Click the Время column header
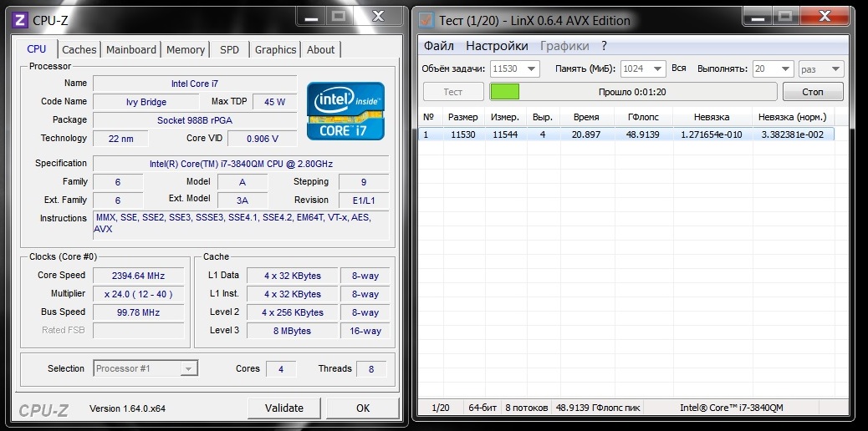The image size is (868, 431). coord(586,117)
